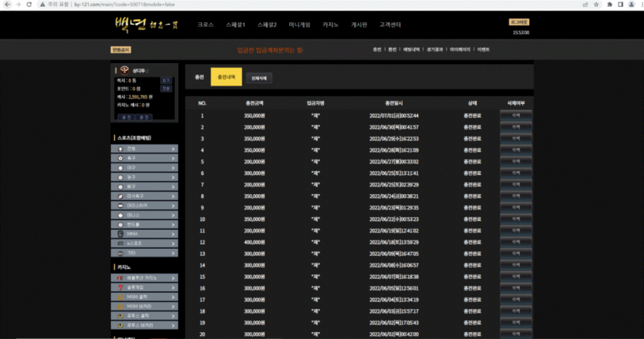The height and width of the screenshot is (339, 644).
Task: Click the basketball icon in the sports list
Action: (x=120, y=176)
